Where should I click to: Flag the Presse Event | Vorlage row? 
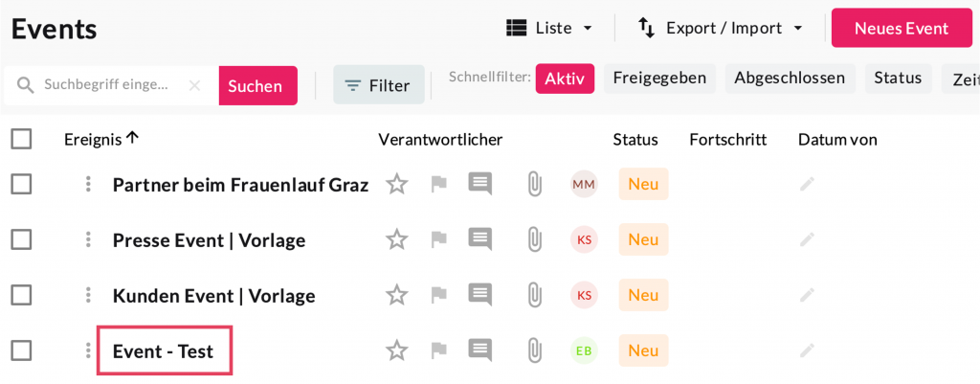[x=438, y=239]
